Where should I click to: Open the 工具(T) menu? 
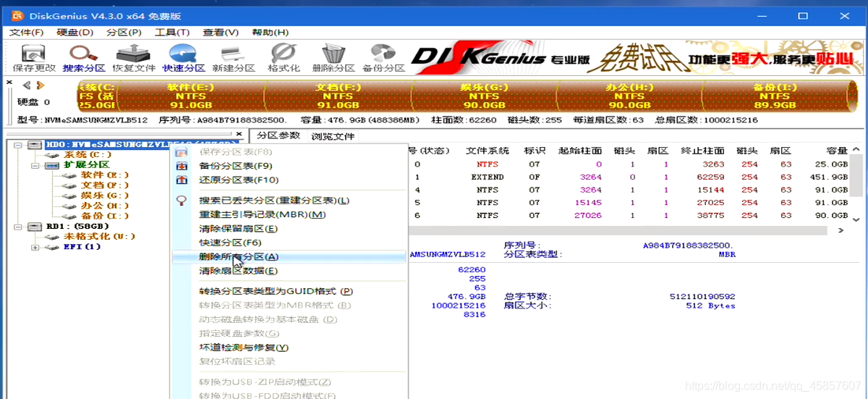(x=172, y=32)
